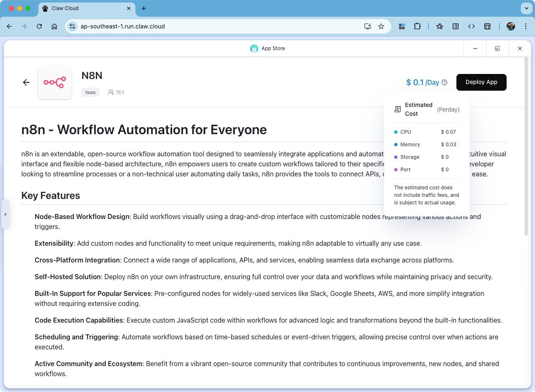Image resolution: width=535 pixels, height=392 pixels.
Task: Click the $ 0.1 /Day price text
Action: [423, 82]
